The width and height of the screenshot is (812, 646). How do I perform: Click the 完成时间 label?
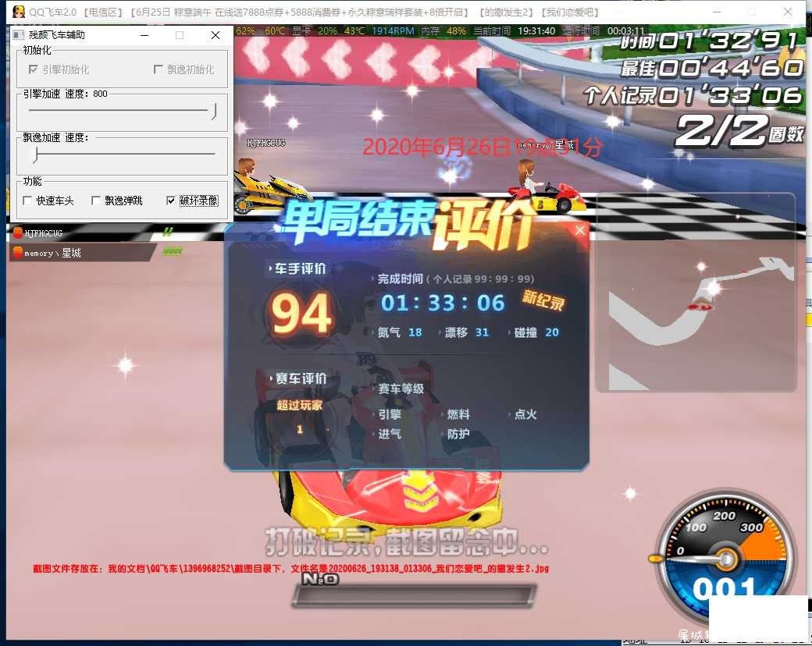click(x=400, y=279)
